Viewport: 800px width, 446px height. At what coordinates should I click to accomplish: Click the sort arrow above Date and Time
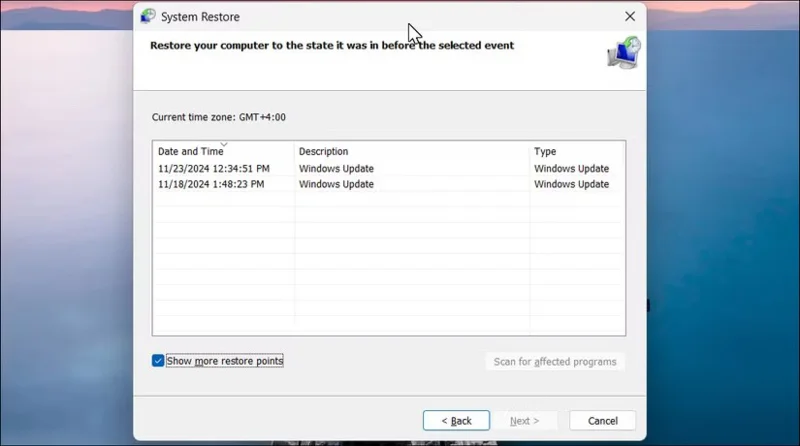click(x=223, y=144)
